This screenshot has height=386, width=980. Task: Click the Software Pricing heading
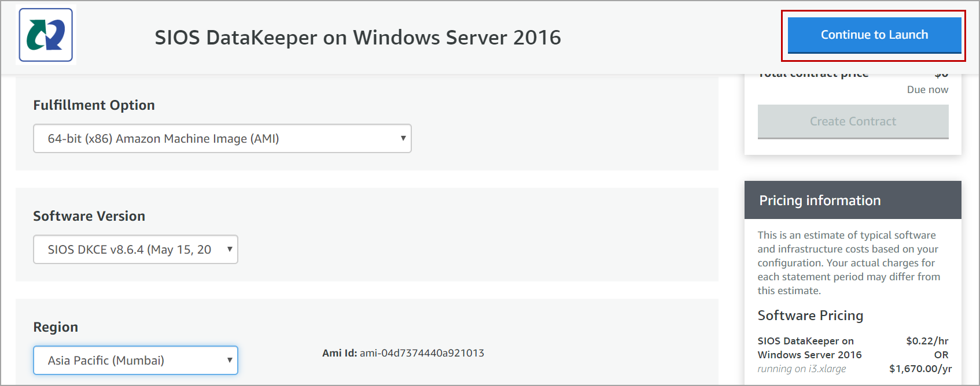(810, 316)
